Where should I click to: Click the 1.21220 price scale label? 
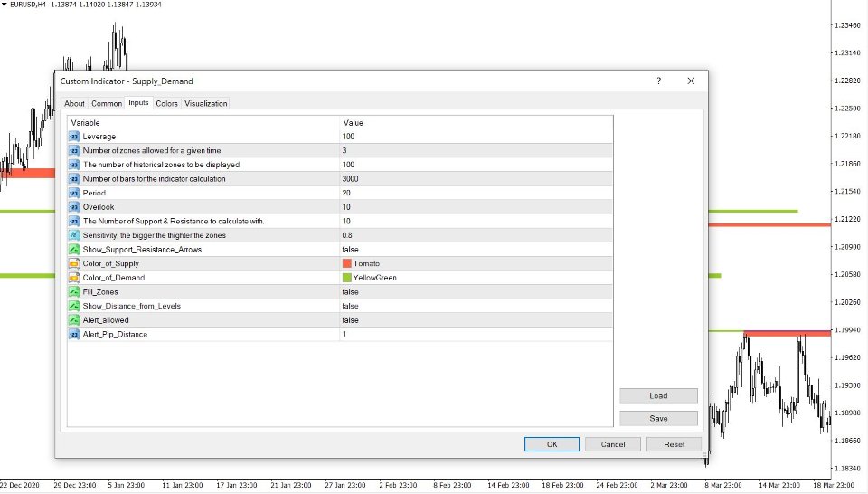(x=847, y=219)
